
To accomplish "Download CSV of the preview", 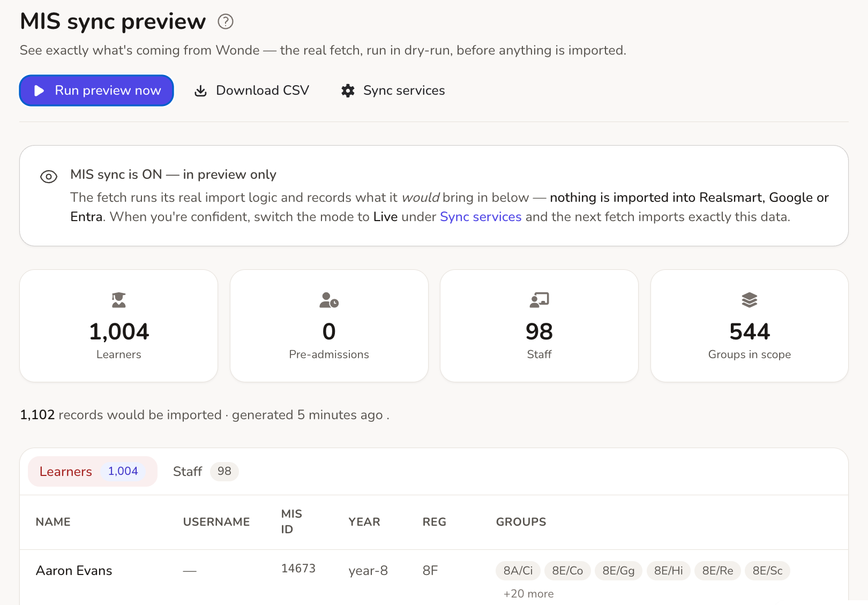I will pyautogui.click(x=252, y=90).
